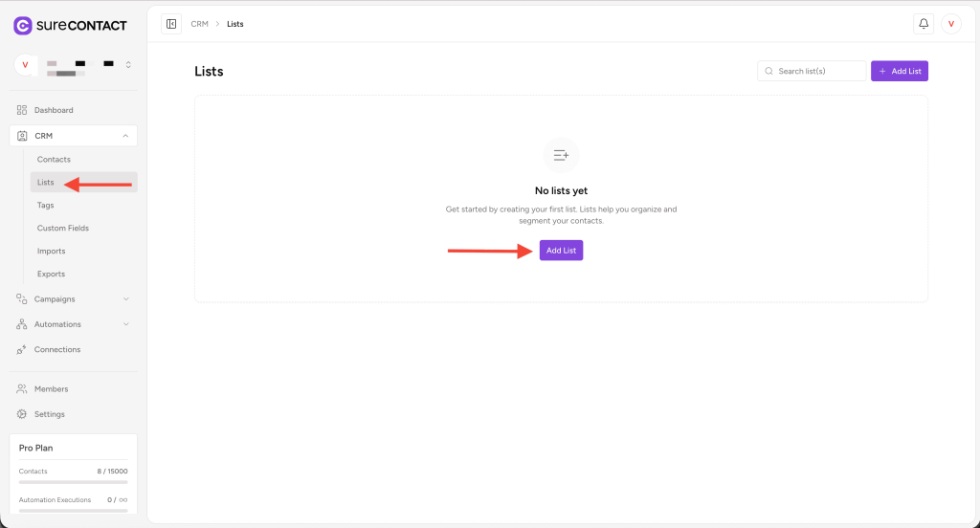Go to the Members page
Image resolution: width=980 pixels, height=528 pixels.
click(51, 389)
